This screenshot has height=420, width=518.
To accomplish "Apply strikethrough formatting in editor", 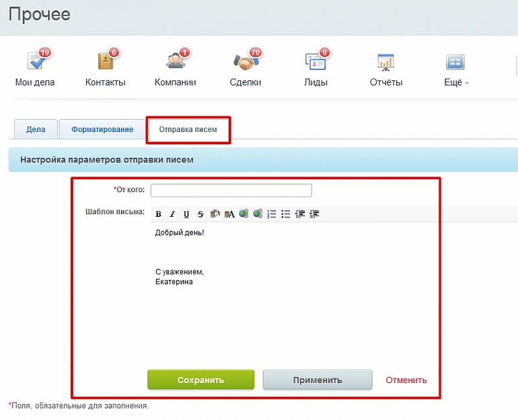I will (x=200, y=214).
